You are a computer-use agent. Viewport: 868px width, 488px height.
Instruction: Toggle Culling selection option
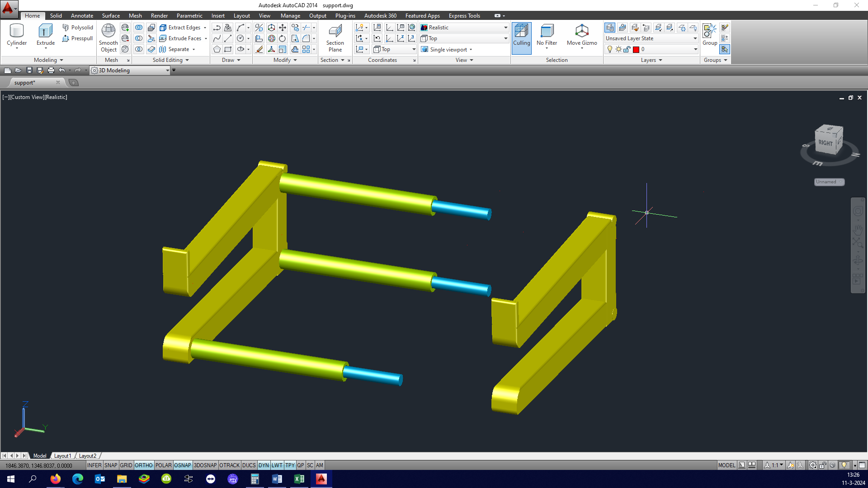tap(521, 38)
